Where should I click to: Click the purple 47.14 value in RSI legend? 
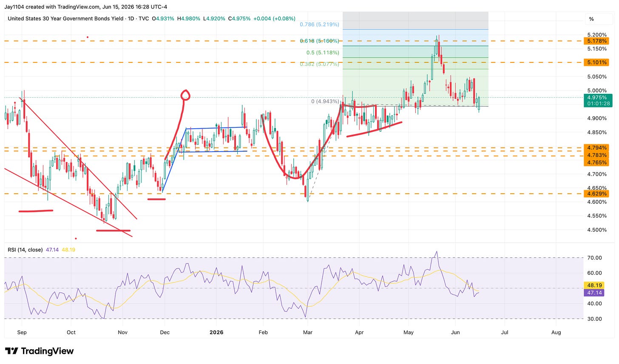coord(52,250)
